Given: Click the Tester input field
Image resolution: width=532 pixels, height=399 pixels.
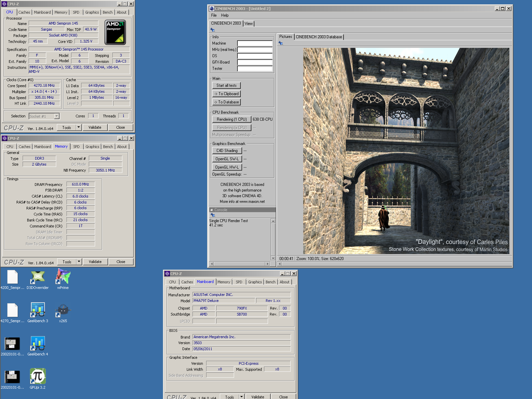Looking at the screenshot, I should [255, 68].
